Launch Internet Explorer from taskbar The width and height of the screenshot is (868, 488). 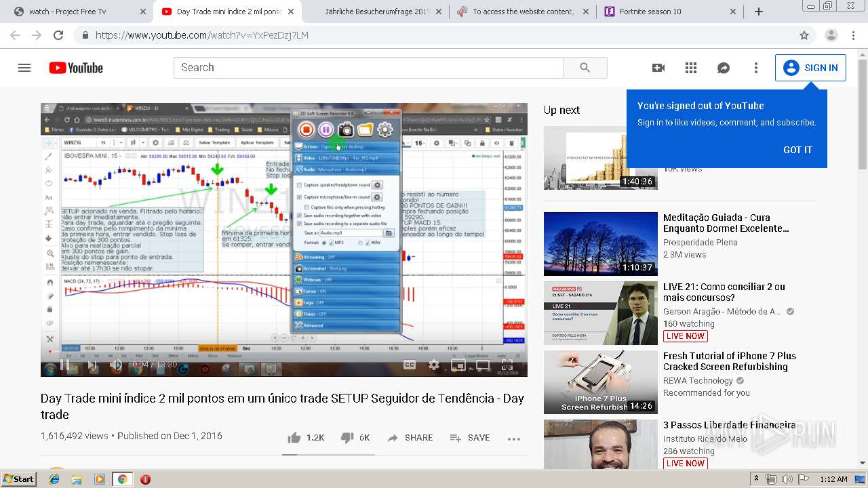[54, 479]
